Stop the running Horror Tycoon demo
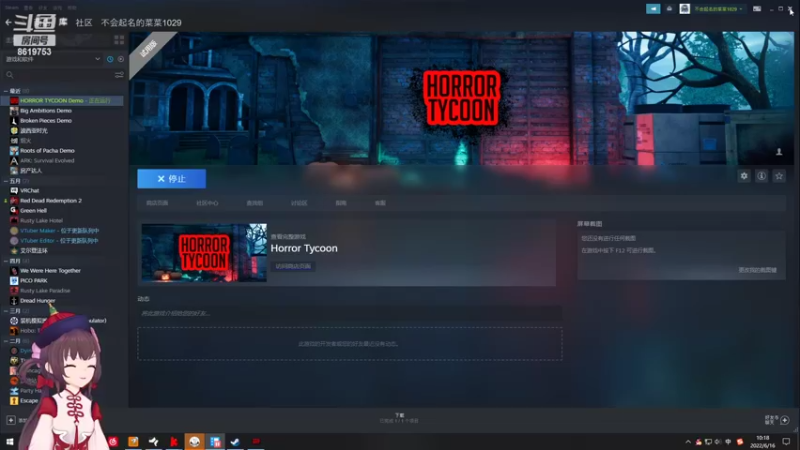 click(171, 179)
